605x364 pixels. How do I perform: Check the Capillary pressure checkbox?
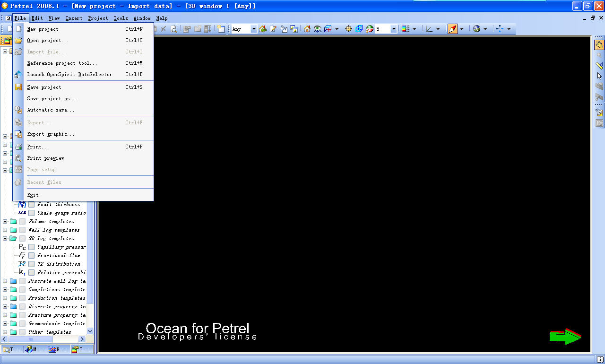[32, 247]
